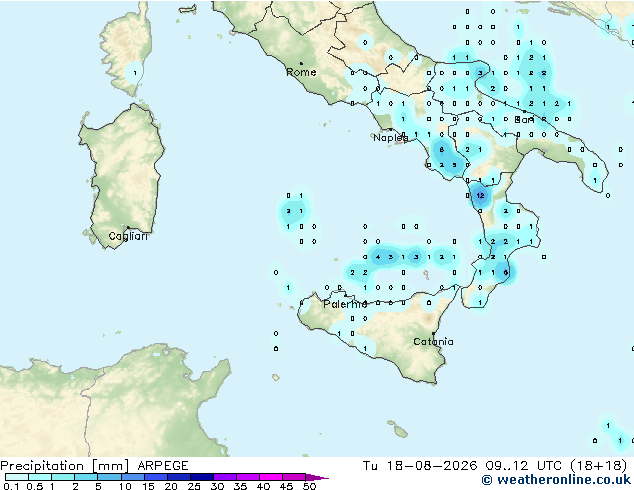Screen dimensions: 634x490
Task: Click the 12 mm precipitation value
Action: tap(480, 196)
